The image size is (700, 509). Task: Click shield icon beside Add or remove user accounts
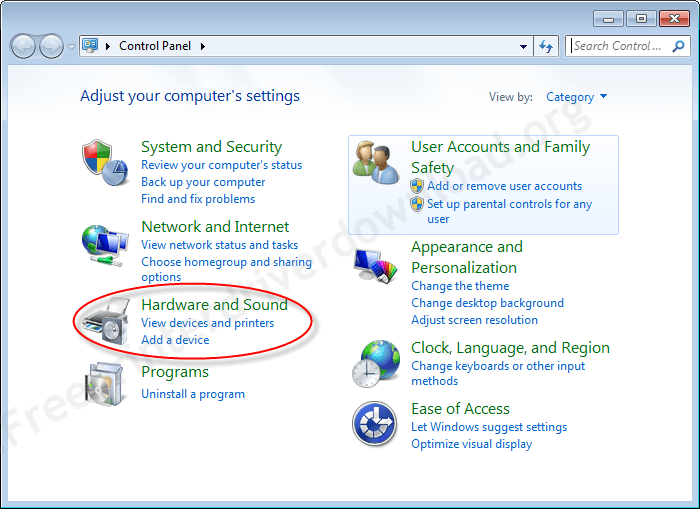(417, 186)
